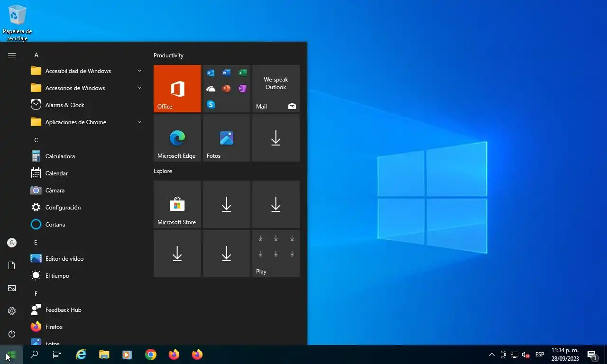Screen dimensions: 607x364
Task: Open the Fotos tile
Action: pyautogui.click(x=227, y=138)
